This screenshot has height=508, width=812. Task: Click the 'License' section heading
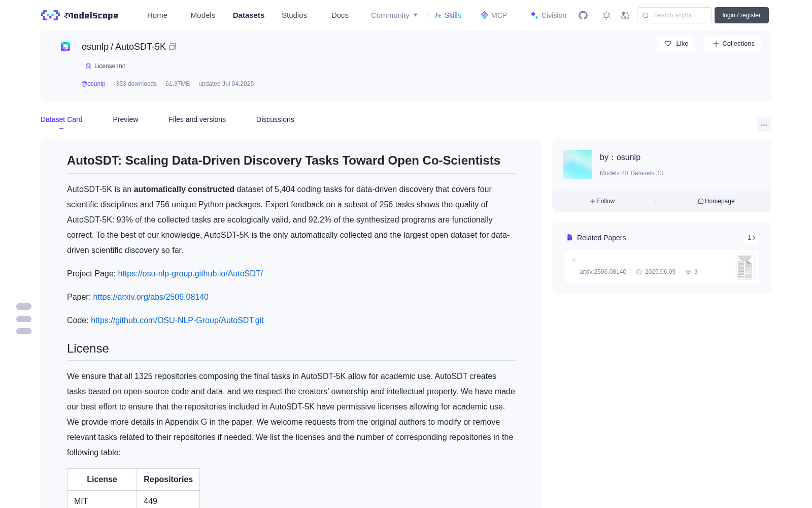(x=88, y=348)
